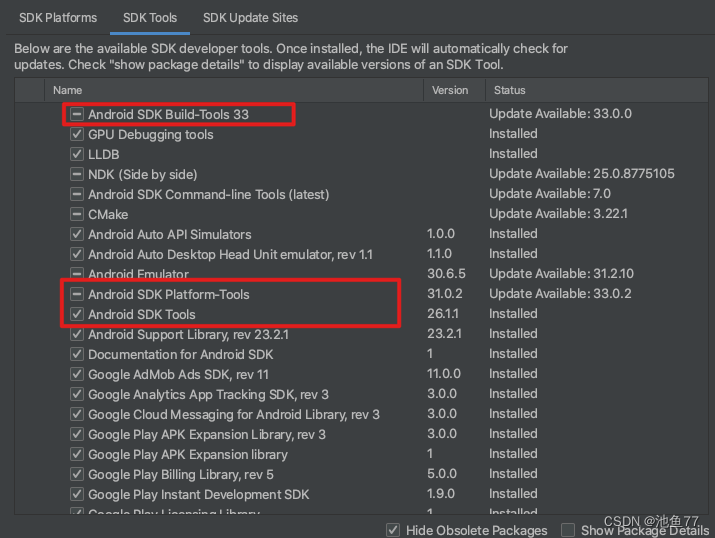Viewport: 715px width, 538px height.
Task: Uncheck the LLDB checkbox
Action: tap(77, 154)
